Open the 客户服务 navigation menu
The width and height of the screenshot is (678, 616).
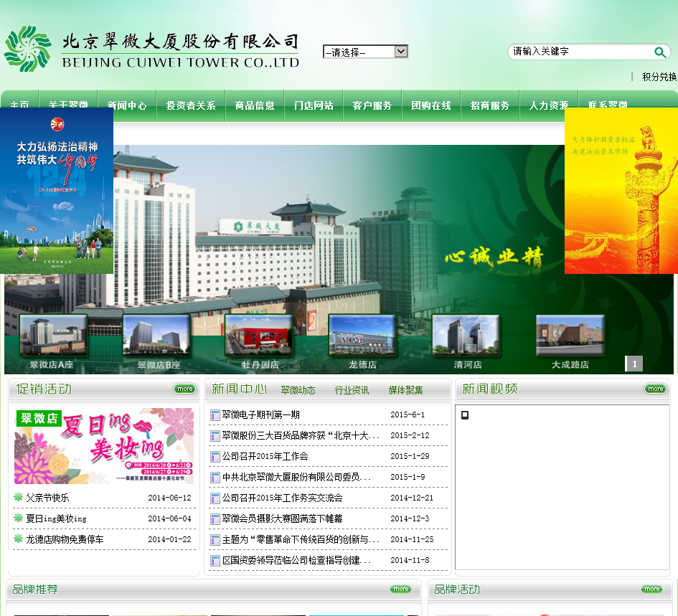tap(372, 105)
